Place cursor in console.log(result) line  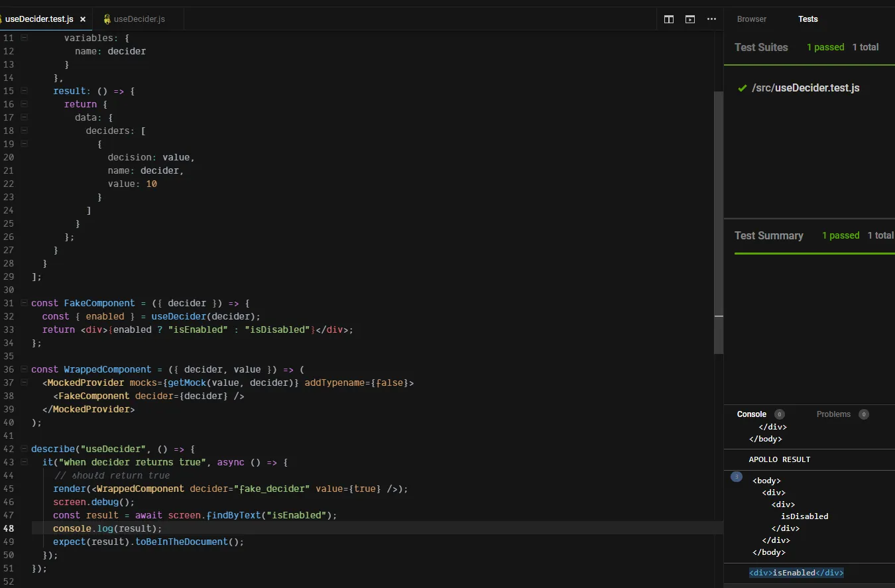[x=107, y=528]
